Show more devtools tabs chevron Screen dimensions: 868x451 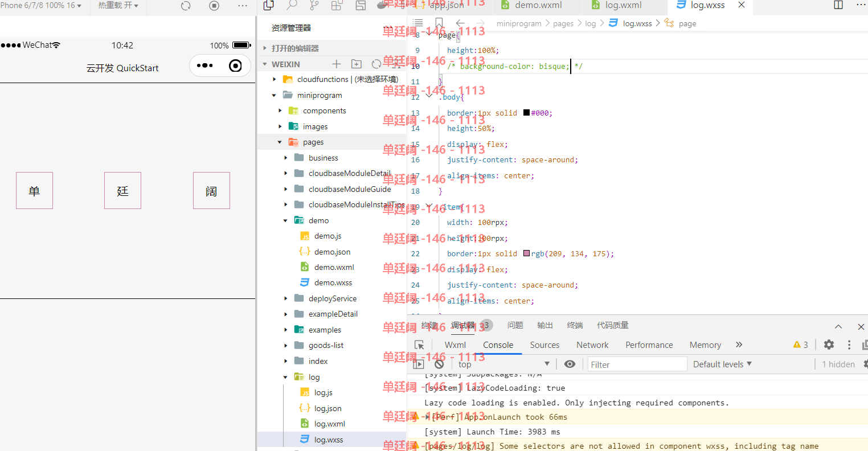point(739,345)
